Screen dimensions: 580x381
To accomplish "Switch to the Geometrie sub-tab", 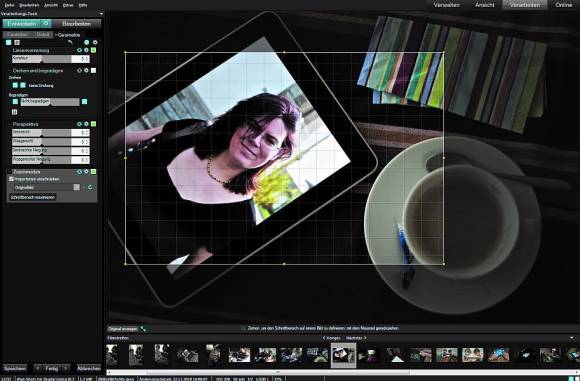I will (x=68, y=35).
